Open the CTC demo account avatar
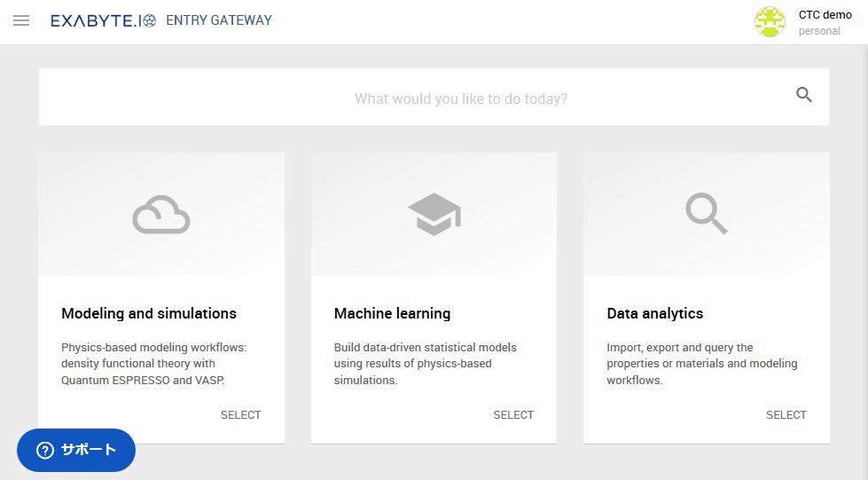 tap(770, 22)
